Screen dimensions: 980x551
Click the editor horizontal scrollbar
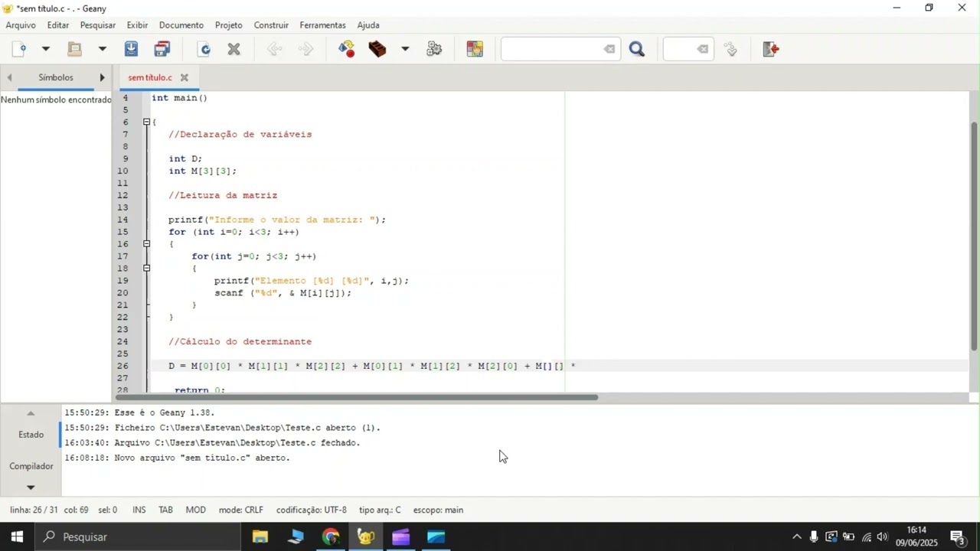coord(357,397)
